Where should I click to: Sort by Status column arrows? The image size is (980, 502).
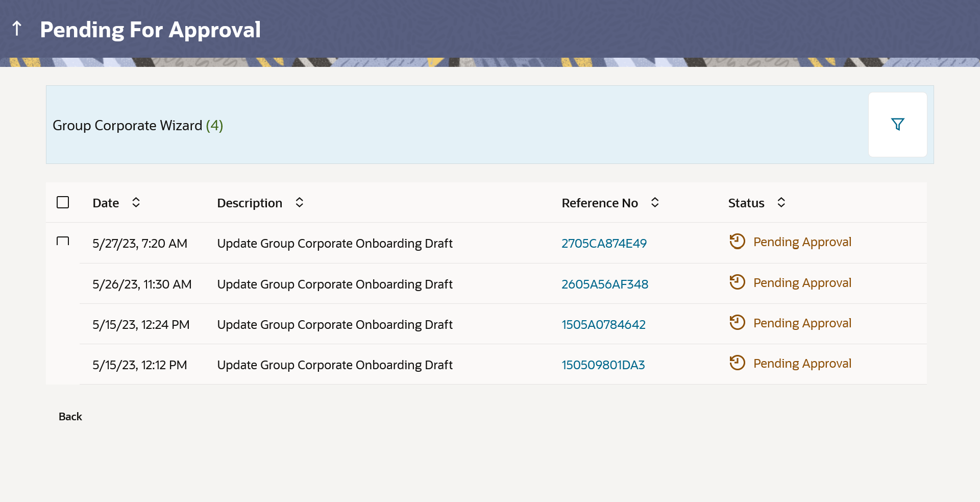click(781, 203)
